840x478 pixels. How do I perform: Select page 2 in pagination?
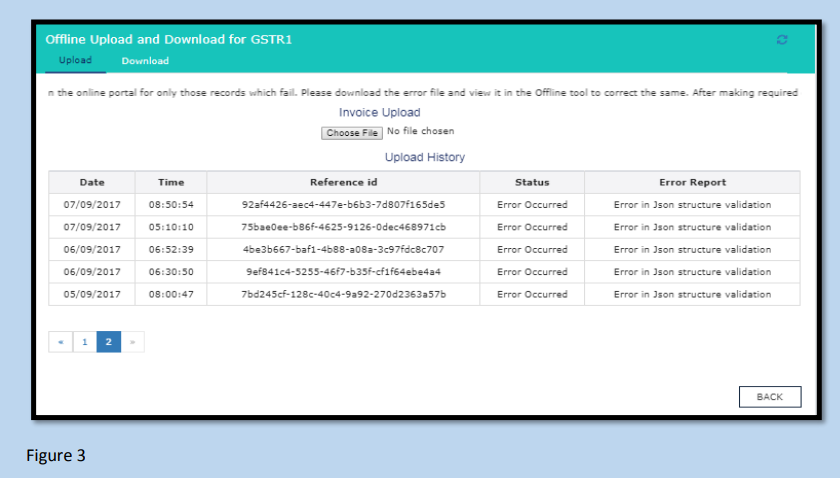pos(108,342)
